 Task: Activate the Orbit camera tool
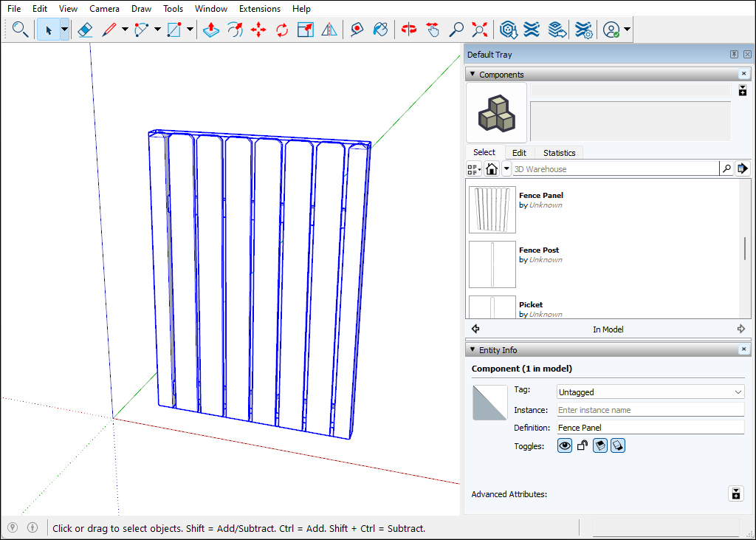[408, 30]
